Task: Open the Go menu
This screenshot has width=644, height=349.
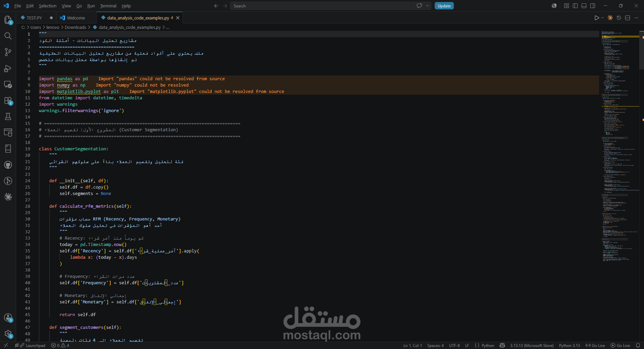Action: (x=79, y=6)
